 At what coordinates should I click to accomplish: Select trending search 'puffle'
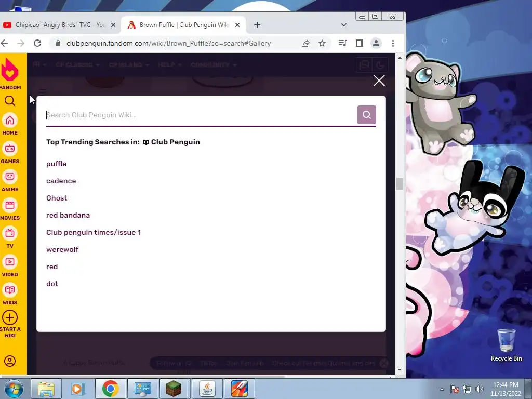(56, 164)
